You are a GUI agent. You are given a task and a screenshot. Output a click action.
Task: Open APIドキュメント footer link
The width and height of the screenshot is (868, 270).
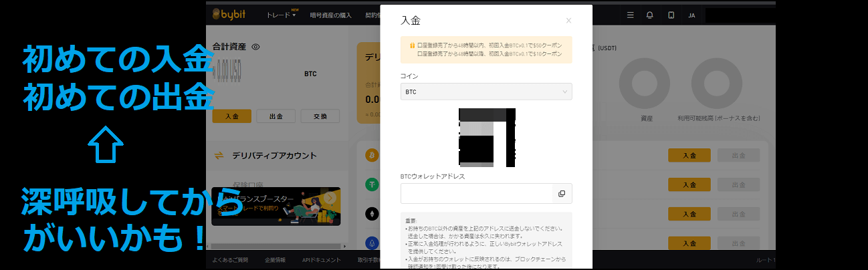coord(321,260)
